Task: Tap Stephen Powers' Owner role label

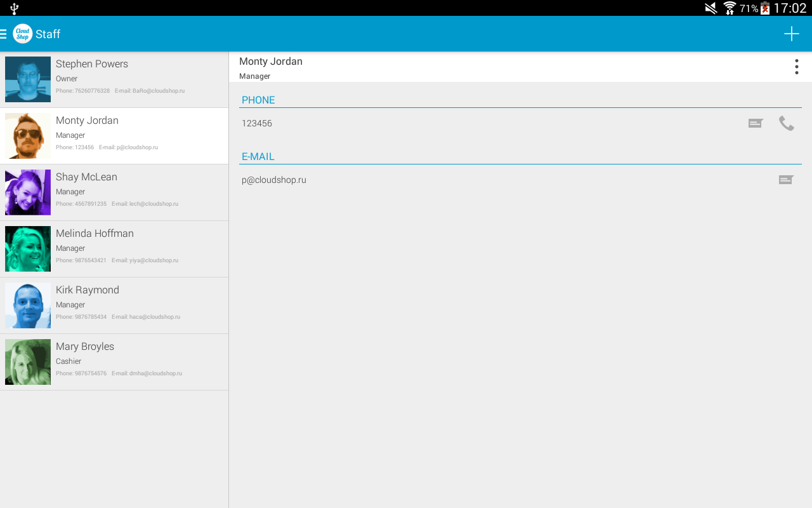Action: (67, 78)
